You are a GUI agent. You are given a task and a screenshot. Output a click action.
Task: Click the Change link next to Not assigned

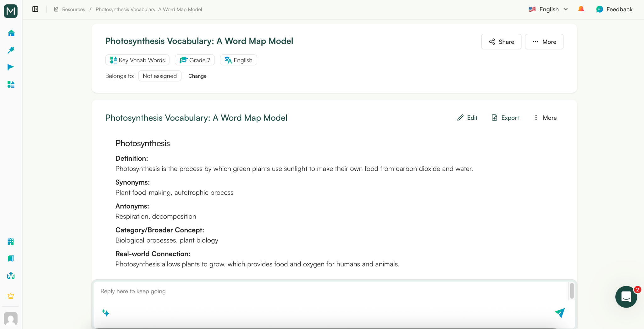click(197, 76)
